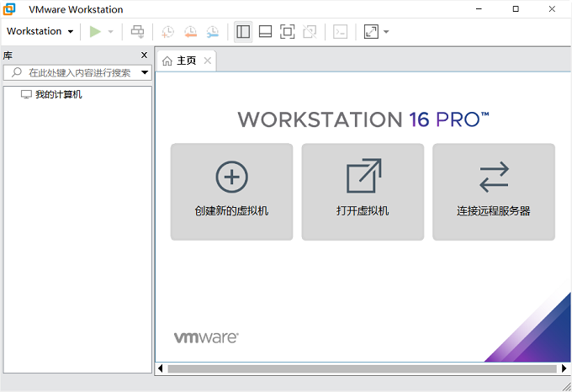Toggle the thumbnail bar view
This screenshot has width=572, height=392.
click(265, 32)
